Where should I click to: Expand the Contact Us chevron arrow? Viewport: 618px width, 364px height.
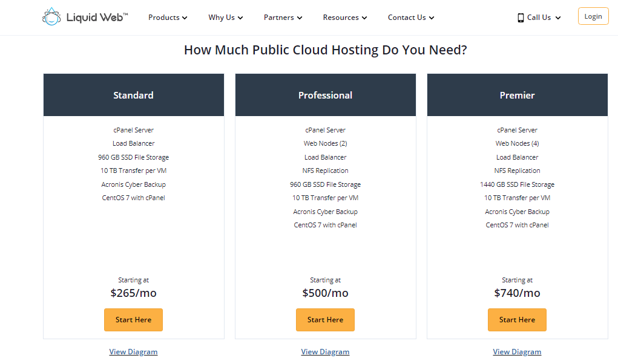pyautogui.click(x=432, y=18)
